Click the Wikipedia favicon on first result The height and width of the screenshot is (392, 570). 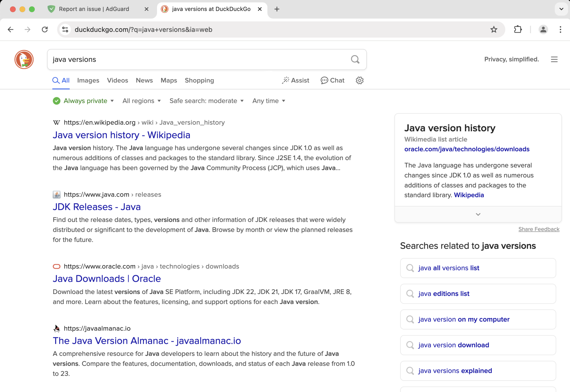coord(56,122)
